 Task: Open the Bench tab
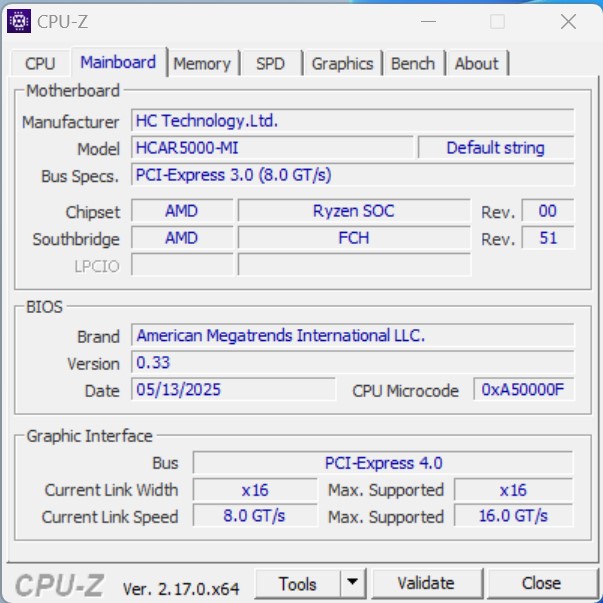pos(413,63)
